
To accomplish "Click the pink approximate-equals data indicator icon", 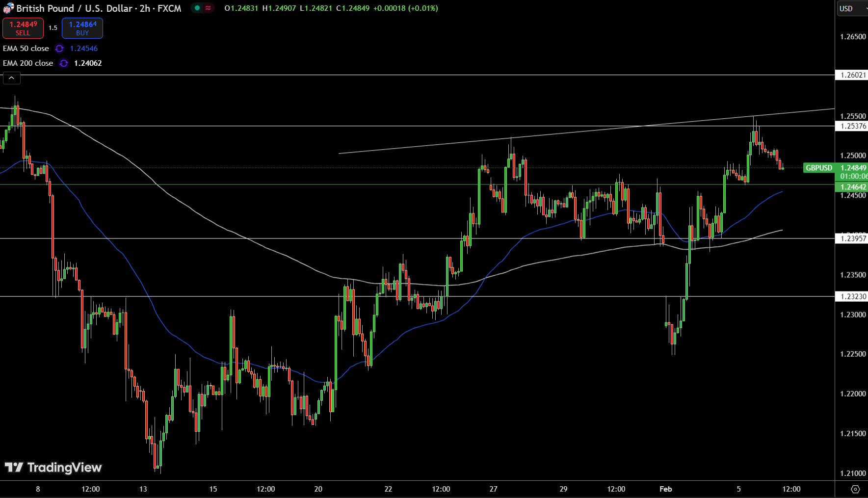I will [x=208, y=8].
